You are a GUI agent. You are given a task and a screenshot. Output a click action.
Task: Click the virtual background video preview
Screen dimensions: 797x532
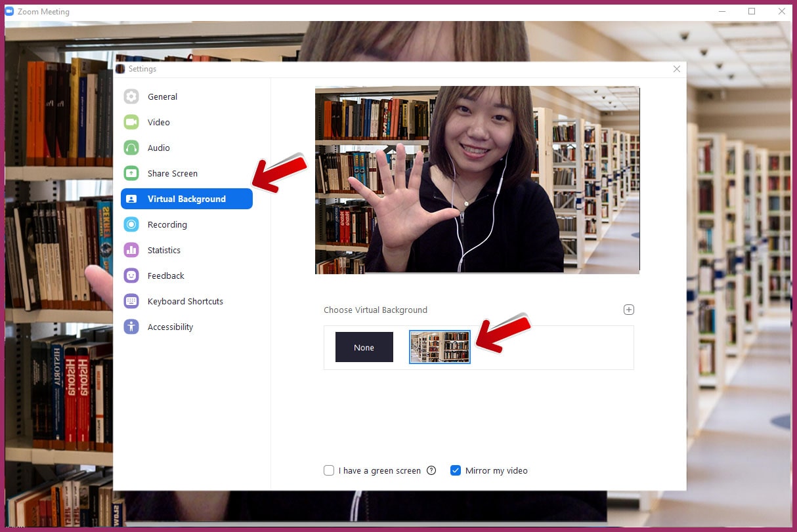(x=477, y=180)
